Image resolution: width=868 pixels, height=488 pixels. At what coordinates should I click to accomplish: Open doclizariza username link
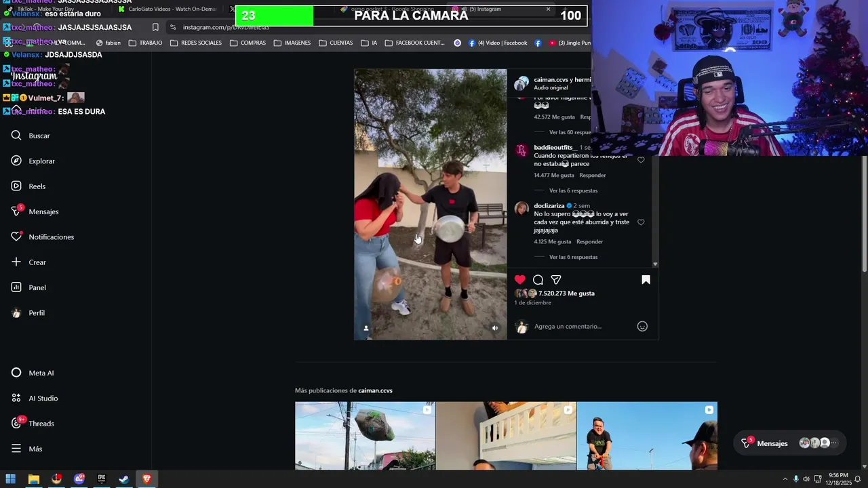549,205
